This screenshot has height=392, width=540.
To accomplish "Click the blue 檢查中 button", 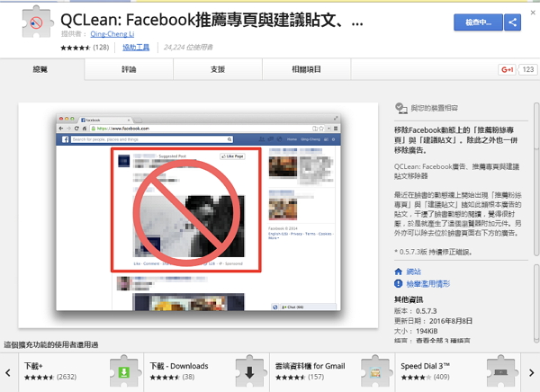I will pyautogui.click(x=476, y=22).
